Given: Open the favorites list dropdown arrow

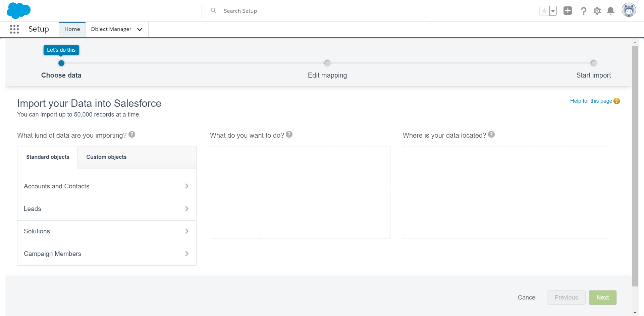Looking at the screenshot, I should coord(553,11).
